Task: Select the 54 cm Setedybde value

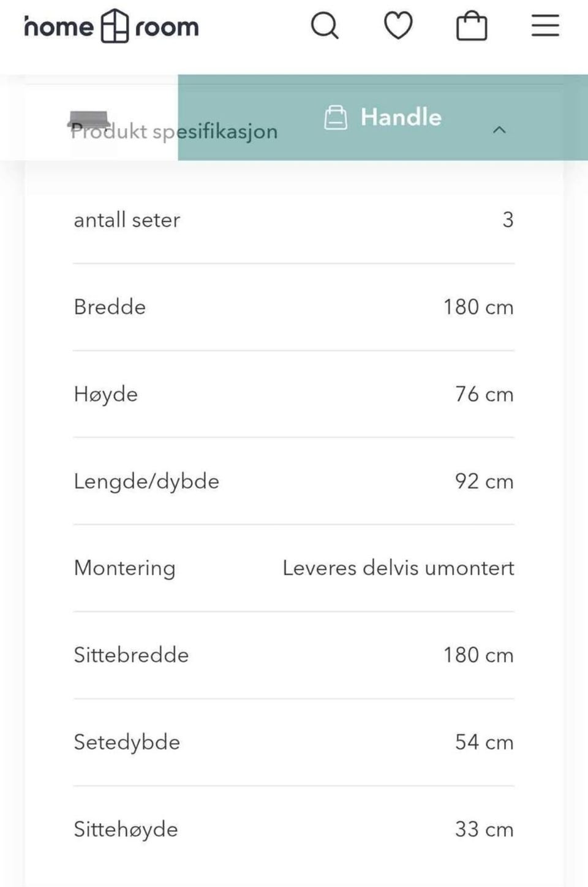Action: click(484, 742)
